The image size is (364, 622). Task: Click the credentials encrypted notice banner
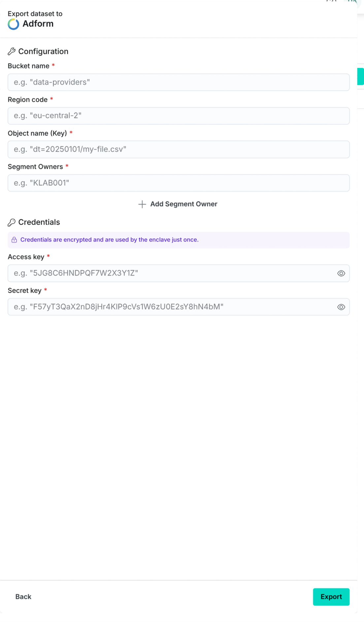pyautogui.click(x=178, y=240)
